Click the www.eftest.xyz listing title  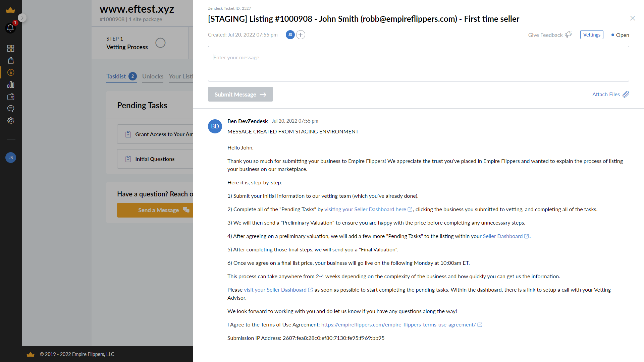(137, 9)
